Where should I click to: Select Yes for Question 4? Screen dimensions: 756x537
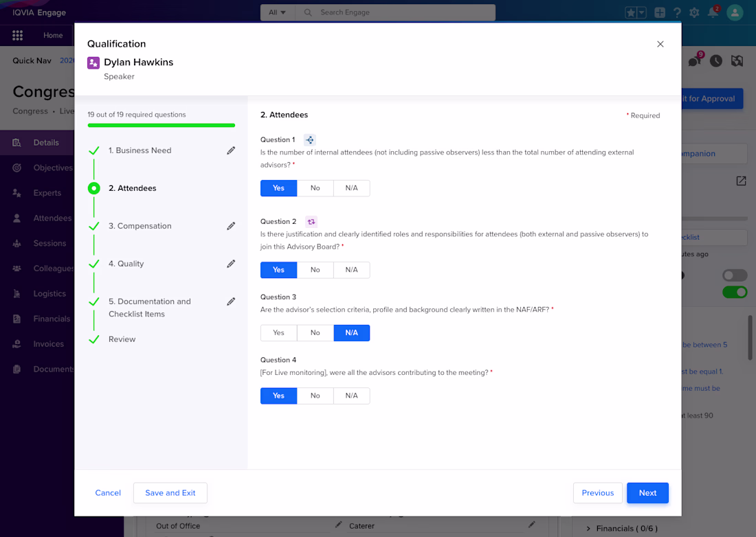coord(278,396)
